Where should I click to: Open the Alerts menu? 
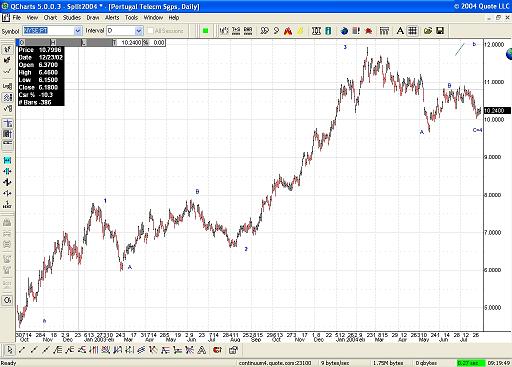112,18
